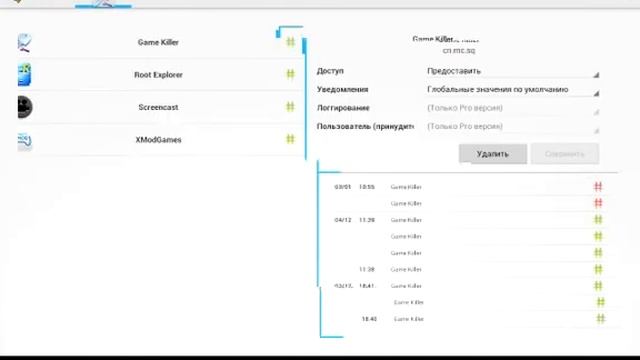The height and width of the screenshot is (360, 640).
Task: Tap the Screencast camera app icon
Action: tap(25, 107)
